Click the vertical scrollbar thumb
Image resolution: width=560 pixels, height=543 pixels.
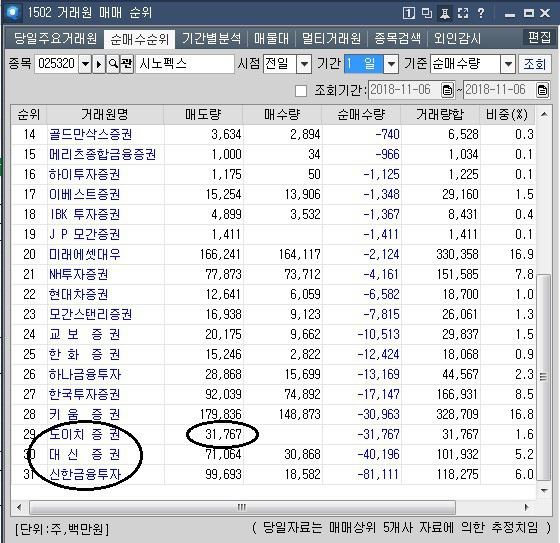click(544, 377)
